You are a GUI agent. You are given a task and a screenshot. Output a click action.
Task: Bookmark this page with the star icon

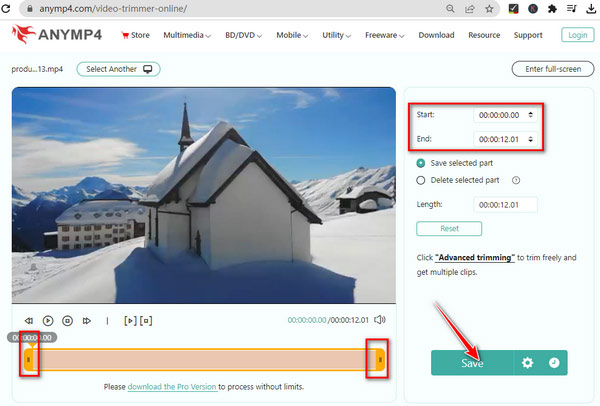click(x=489, y=8)
